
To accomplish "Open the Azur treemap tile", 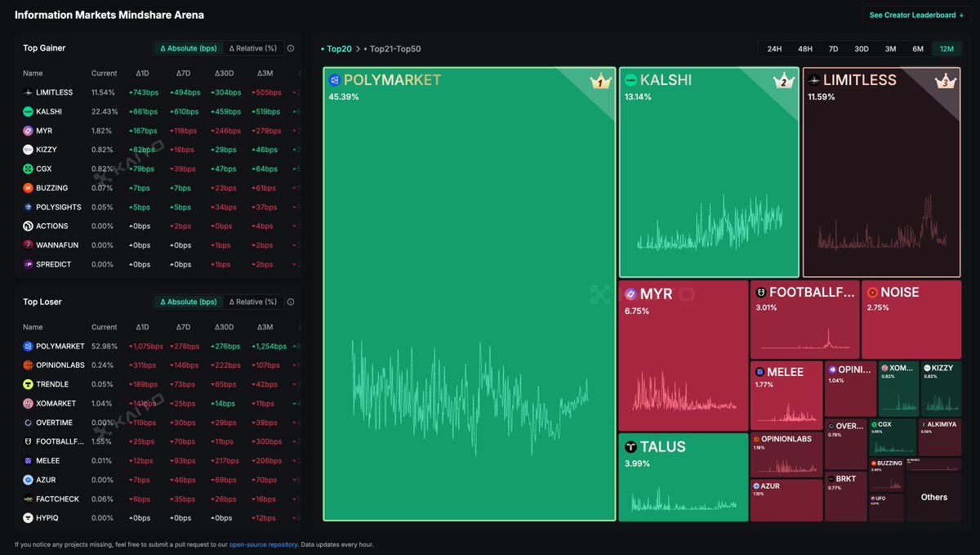I will point(786,500).
